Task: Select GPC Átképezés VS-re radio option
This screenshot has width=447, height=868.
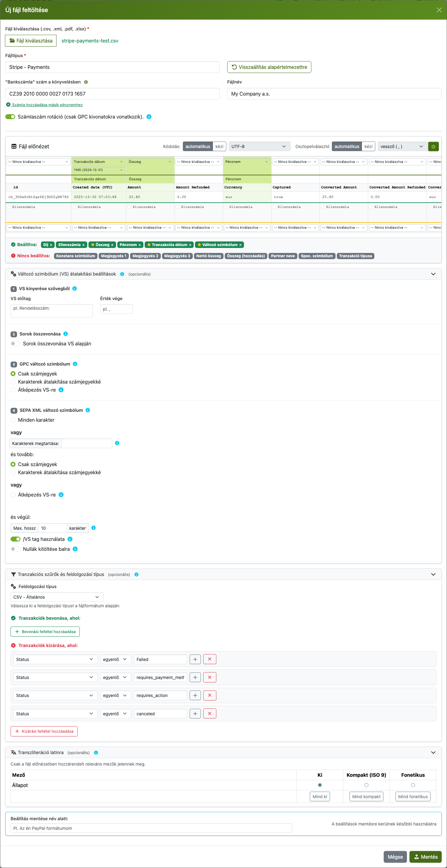Action: [x=13, y=390]
